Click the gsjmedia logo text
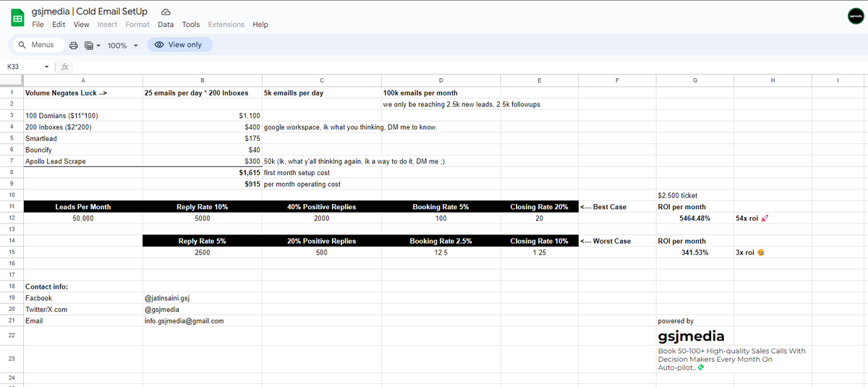This screenshot has width=868, height=387. pos(691,336)
